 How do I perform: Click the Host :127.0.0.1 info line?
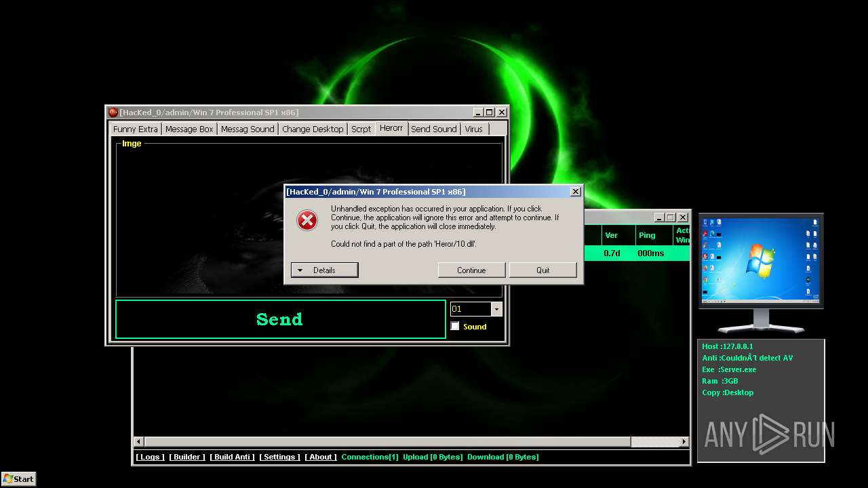click(727, 346)
